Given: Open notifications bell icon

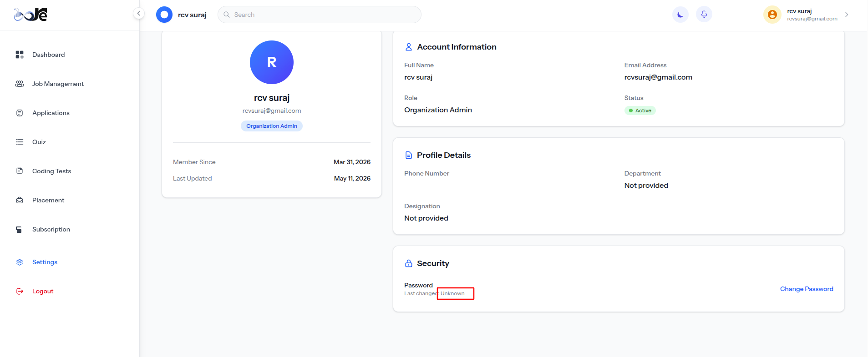Looking at the screenshot, I should (x=704, y=15).
